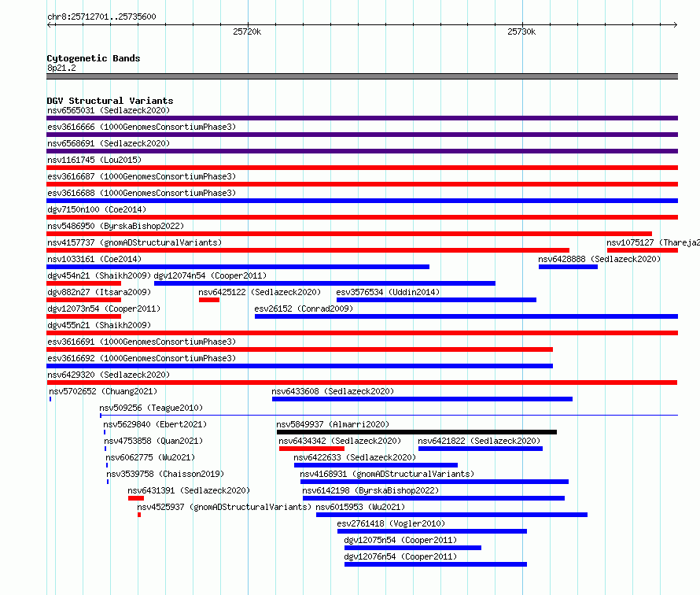Click dgv12076n54 (Cooper2011) label
700x595 pixels.
[x=400, y=556]
